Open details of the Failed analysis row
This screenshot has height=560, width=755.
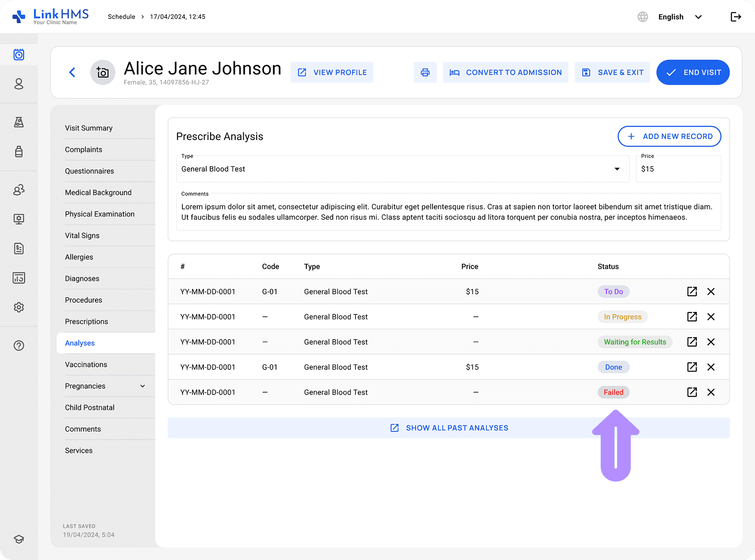692,392
